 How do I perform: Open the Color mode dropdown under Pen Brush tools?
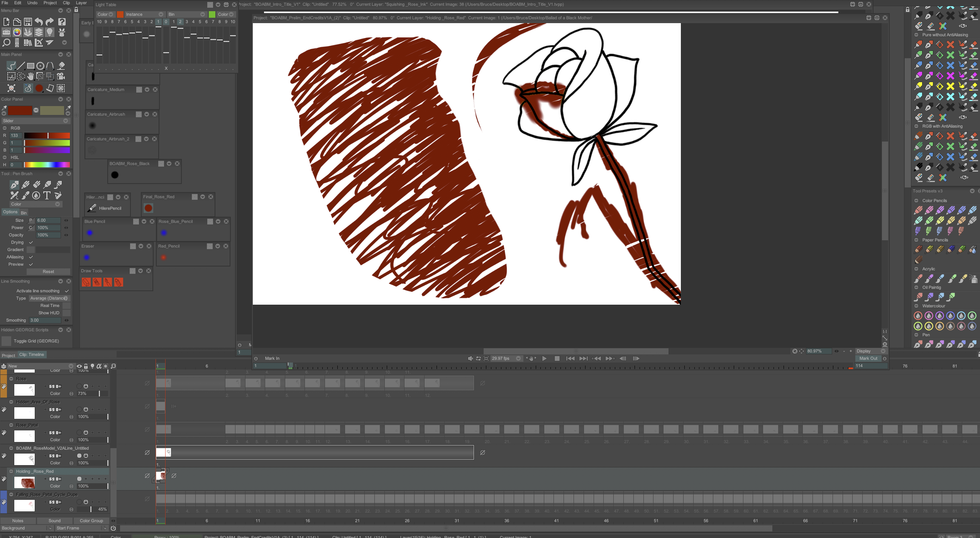(x=36, y=204)
